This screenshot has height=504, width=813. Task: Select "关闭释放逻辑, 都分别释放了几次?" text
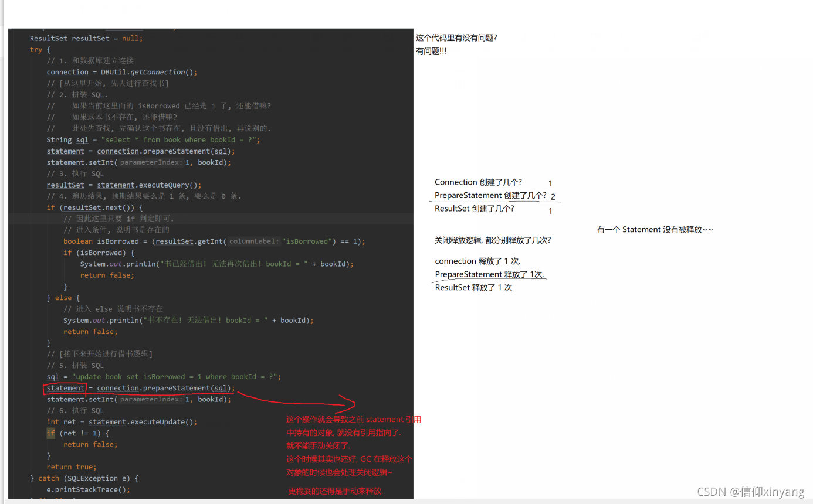(x=493, y=240)
